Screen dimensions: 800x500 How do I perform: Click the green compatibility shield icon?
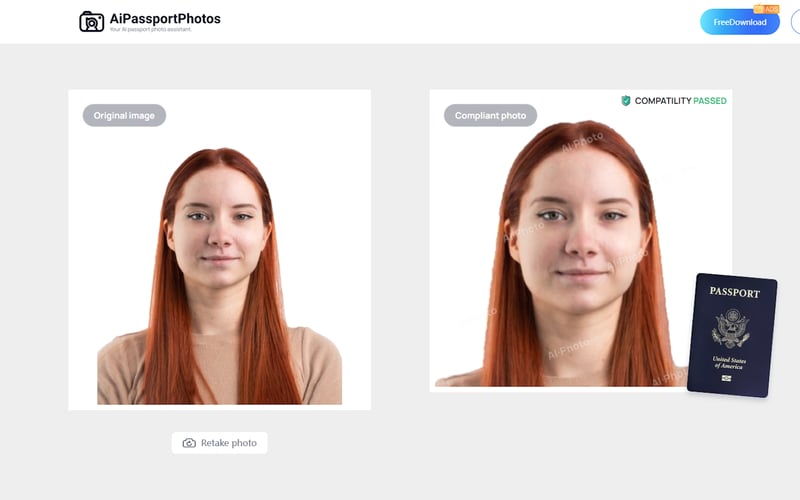(x=626, y=101)
